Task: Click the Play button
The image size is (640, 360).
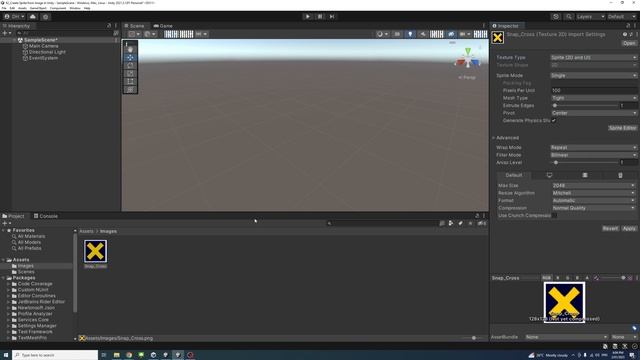Action: coord(308,16)
